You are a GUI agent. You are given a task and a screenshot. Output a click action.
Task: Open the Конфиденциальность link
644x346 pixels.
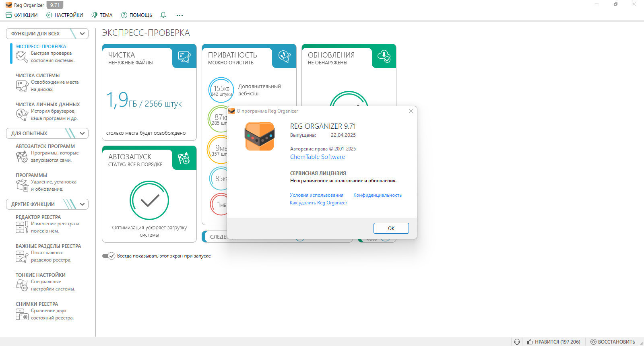[378, 195]
